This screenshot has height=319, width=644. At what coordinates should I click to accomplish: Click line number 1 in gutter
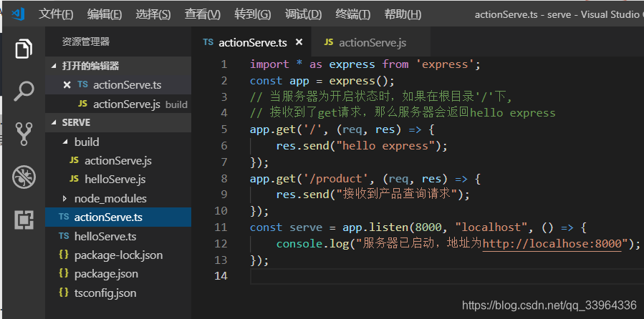(x=224, y=64)
